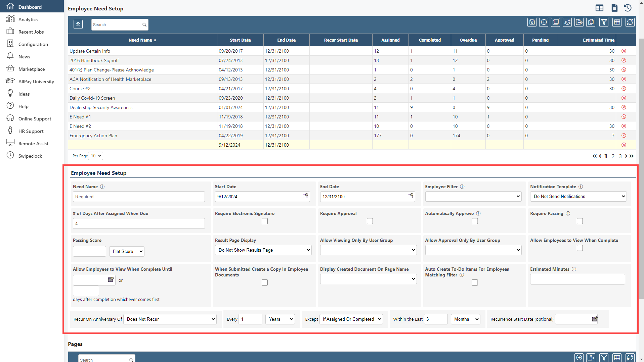Open the Employee Filter dropdown
This screenshot has width=644, height=362.
point(473,197)
